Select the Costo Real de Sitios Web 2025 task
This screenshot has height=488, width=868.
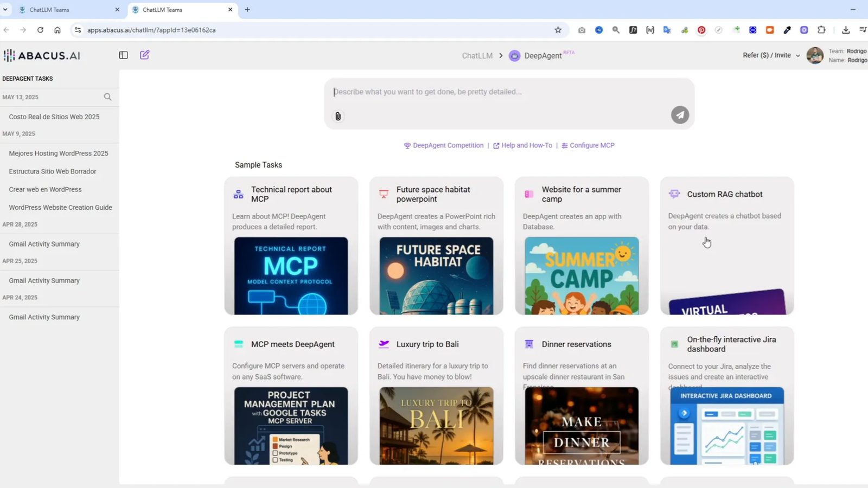coord(54,117)
